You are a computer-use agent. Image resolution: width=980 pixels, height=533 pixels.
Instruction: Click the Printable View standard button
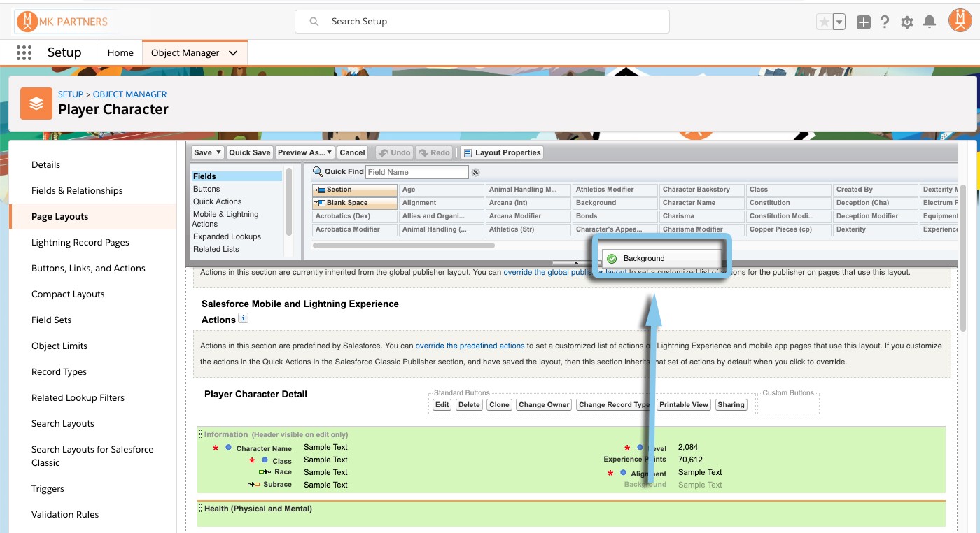point(684,404)
